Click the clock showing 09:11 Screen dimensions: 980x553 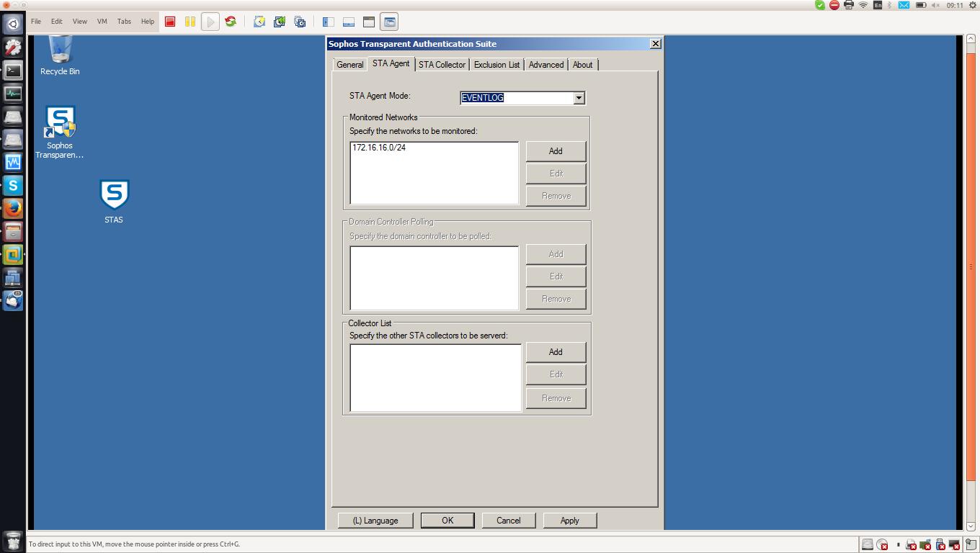(x=955, y=5)
